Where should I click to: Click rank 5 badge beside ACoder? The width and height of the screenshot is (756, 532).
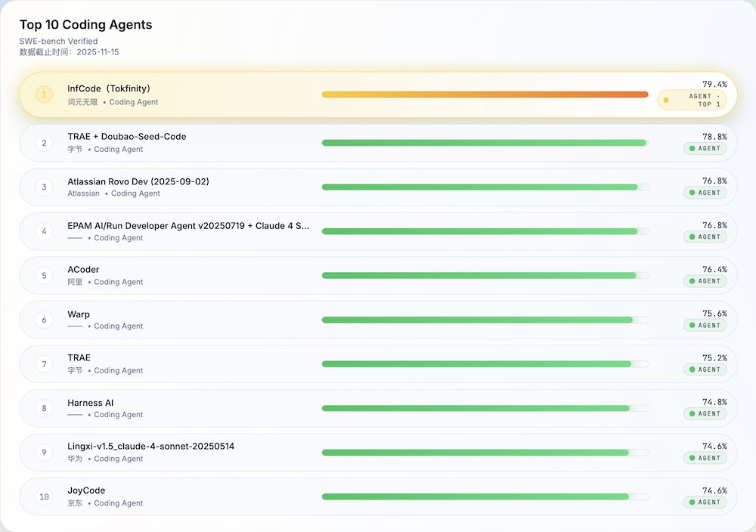pos(44,276)
